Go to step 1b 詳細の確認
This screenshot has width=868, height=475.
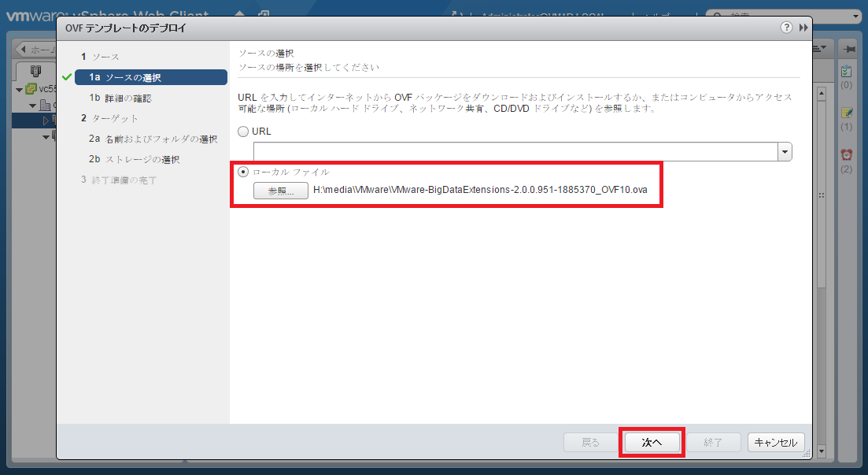(x=120, y=98)
